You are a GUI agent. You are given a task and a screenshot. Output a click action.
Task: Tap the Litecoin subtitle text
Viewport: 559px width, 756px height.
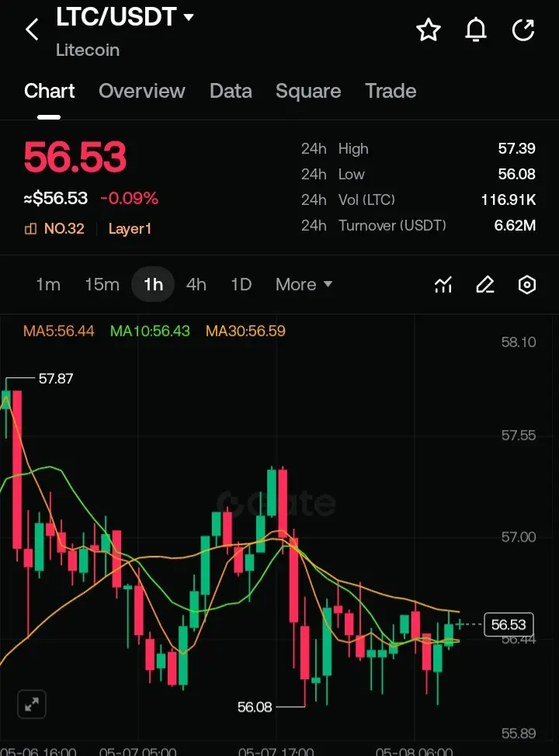(x=87, y=50)
